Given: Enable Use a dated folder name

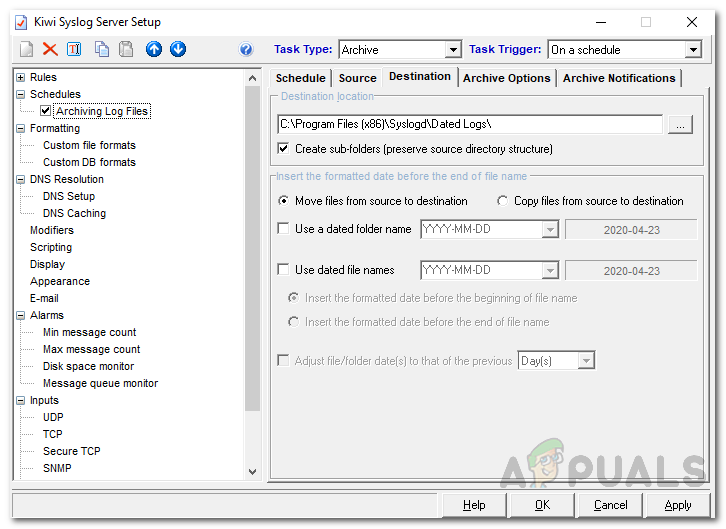Looking at the screenshot, I should (x=283, y=229).
